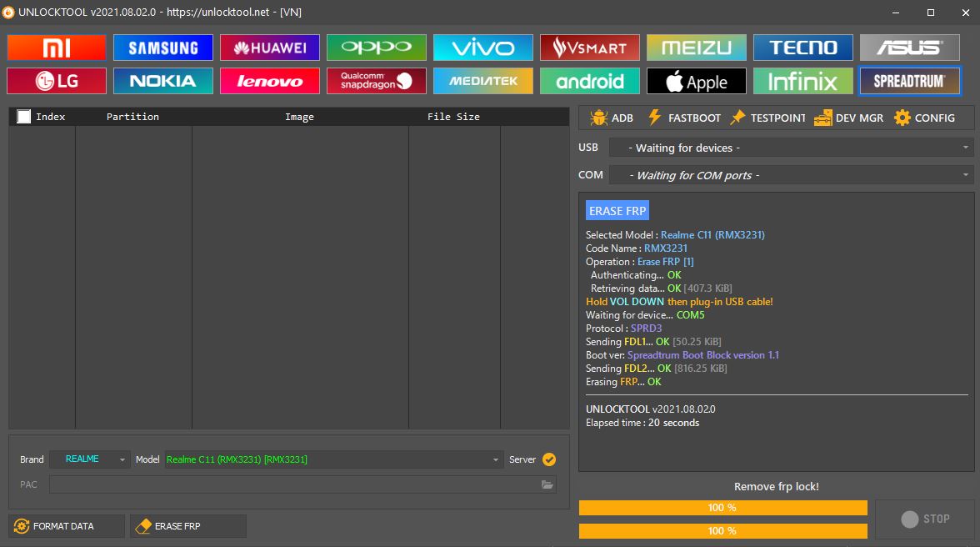Select the Samsung brand tile
Image resolution: width=980 pixels, height=547 pixels.
coord(163,48)
